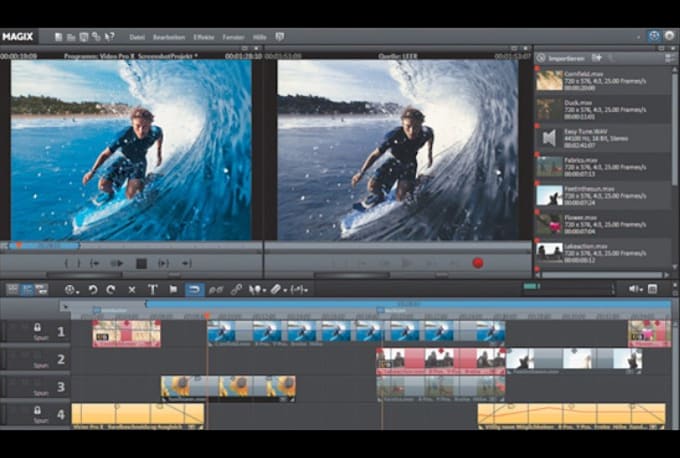Click the circular icon left of Importieren
680x458 pixels.
(541, 58)
